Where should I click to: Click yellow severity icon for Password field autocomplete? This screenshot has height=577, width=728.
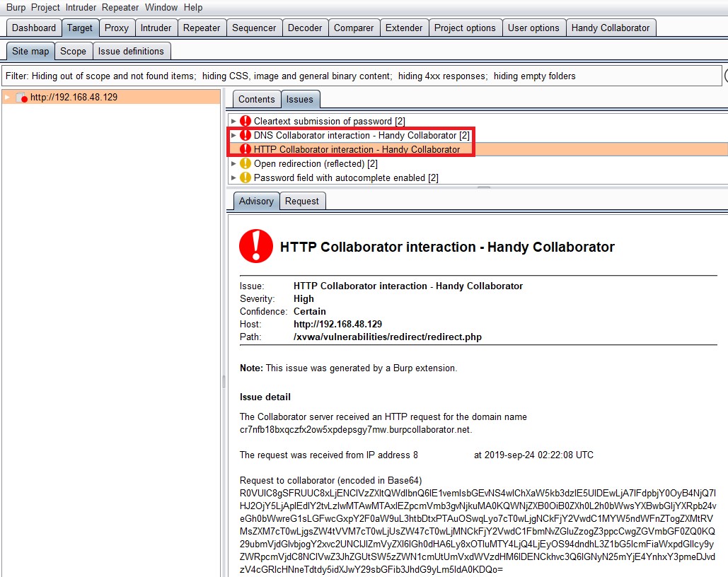click(x=245, y=177)
